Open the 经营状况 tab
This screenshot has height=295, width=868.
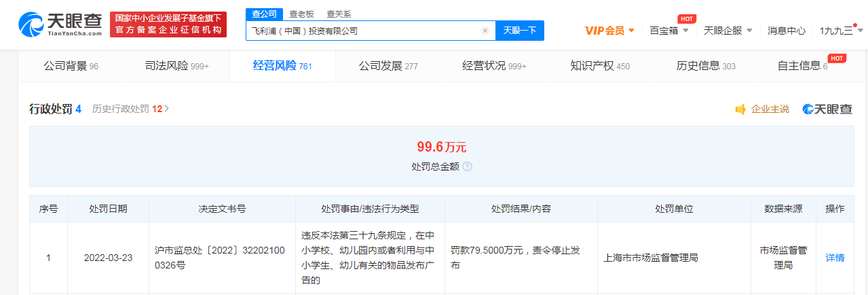tap(494, 66)
